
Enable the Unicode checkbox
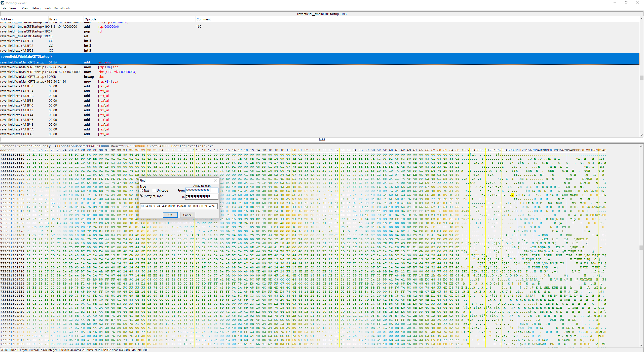coord(155,191)
